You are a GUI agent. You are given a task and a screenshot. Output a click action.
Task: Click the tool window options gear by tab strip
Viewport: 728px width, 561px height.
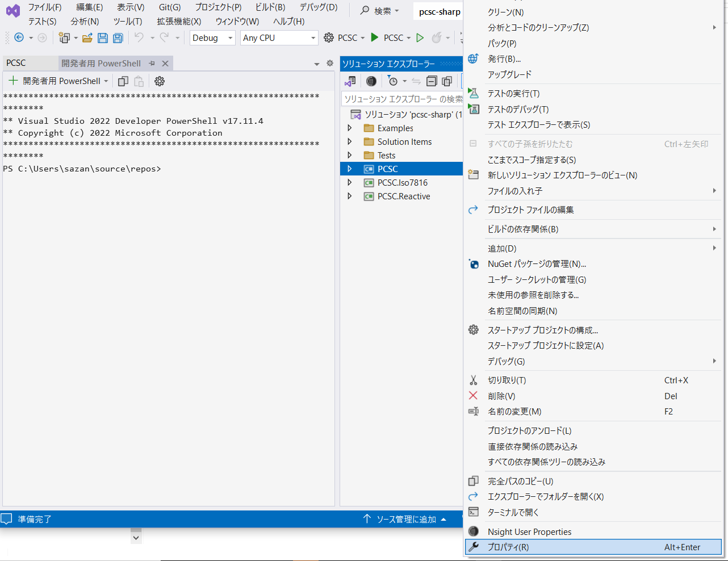(330, 64)
